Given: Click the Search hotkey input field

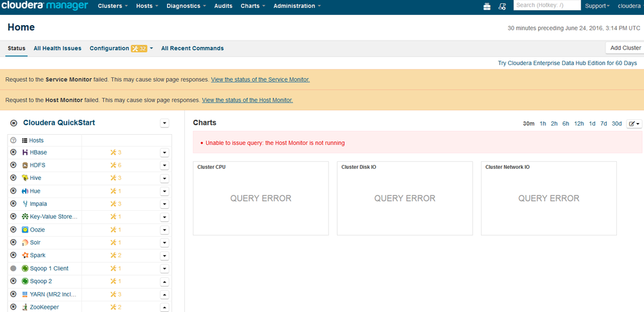Looking at the screenshot, I should click(x=547, y=5).
